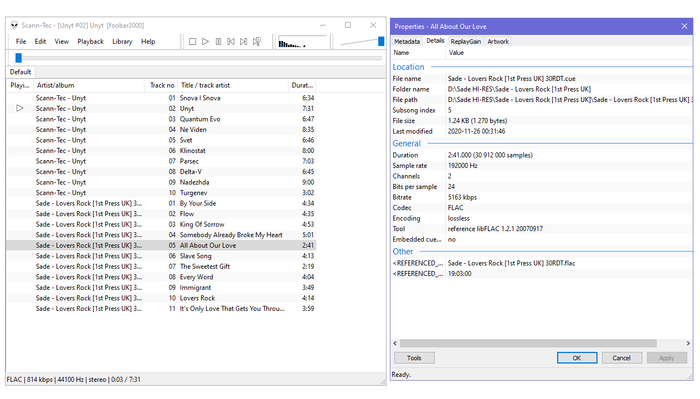Select track Turgenev
The image size is (700, 399).
(x=161, y=193)
